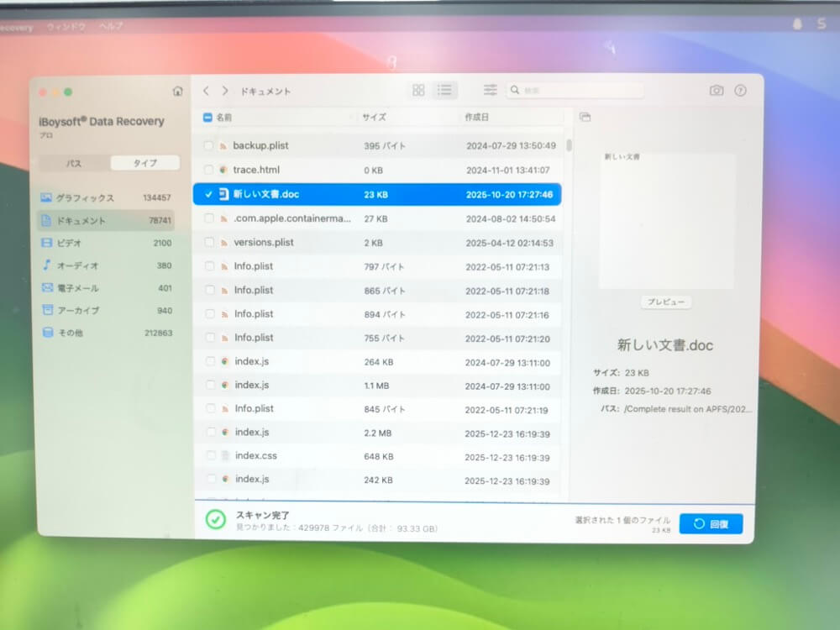The width and height of the screenshot is (840, 630).
Task: Switch to grid view using the grid icon
Action: coord(417,90)
